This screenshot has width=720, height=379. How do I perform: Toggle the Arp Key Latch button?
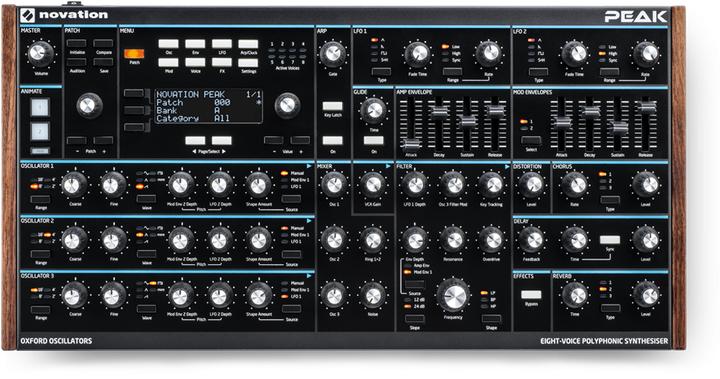[x=332, y=107]
